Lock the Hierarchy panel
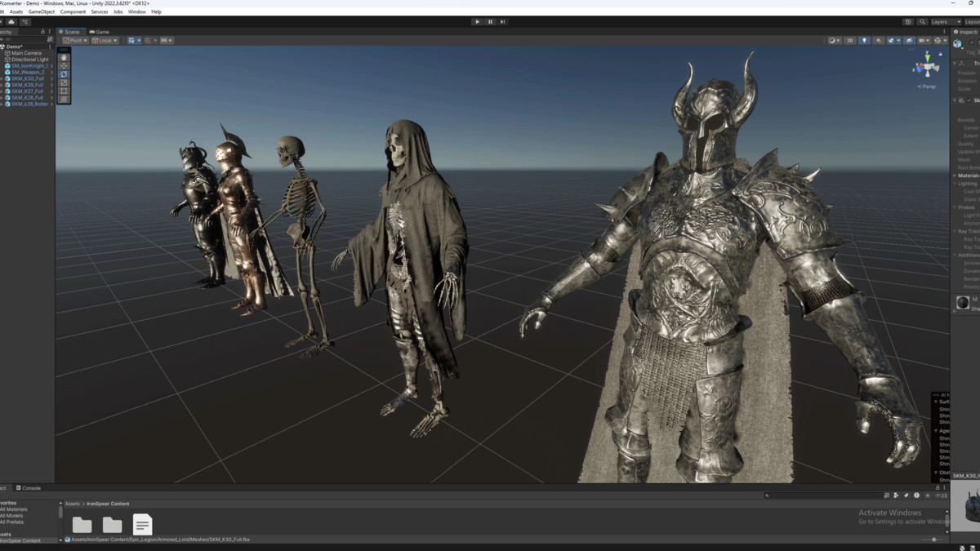The height and width of the screenshot is (551, 980). [42, 32]
